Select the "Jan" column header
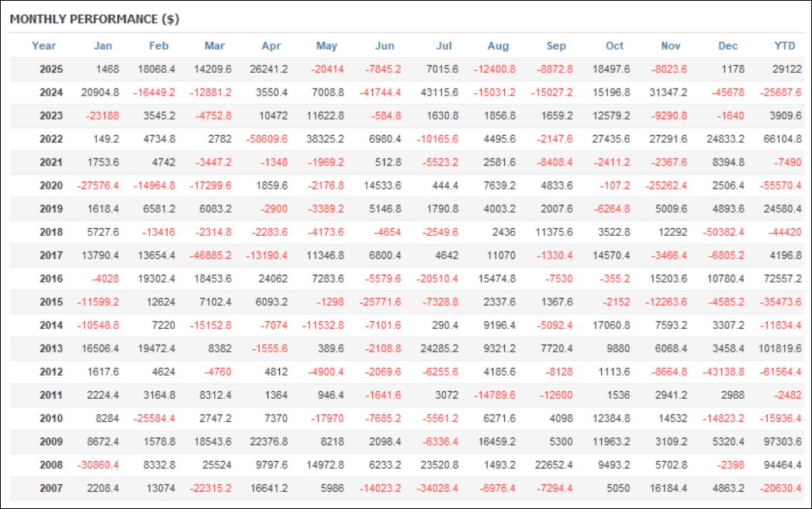 pyautogui.click(x=103, y=46)
